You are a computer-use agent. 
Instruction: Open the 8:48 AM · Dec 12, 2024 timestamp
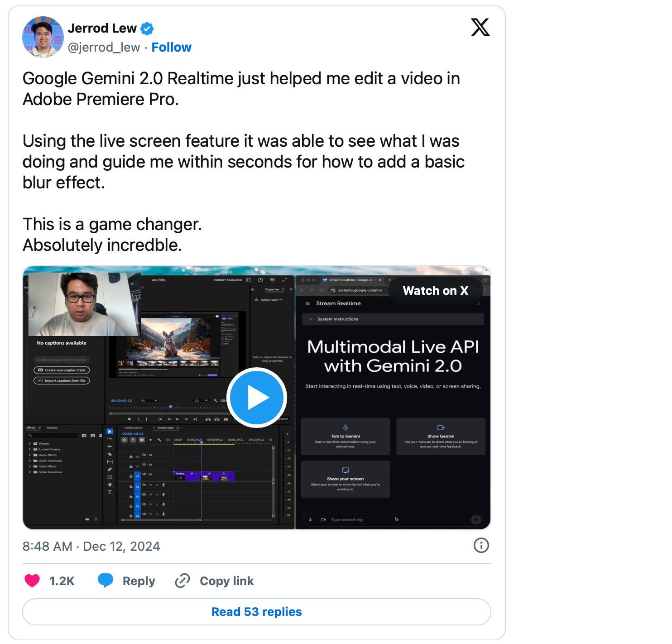pos(91,546)
